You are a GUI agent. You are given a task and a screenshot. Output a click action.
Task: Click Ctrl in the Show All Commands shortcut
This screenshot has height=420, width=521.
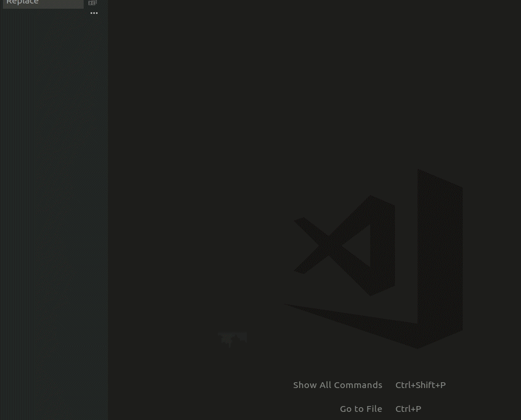(403, 385)
